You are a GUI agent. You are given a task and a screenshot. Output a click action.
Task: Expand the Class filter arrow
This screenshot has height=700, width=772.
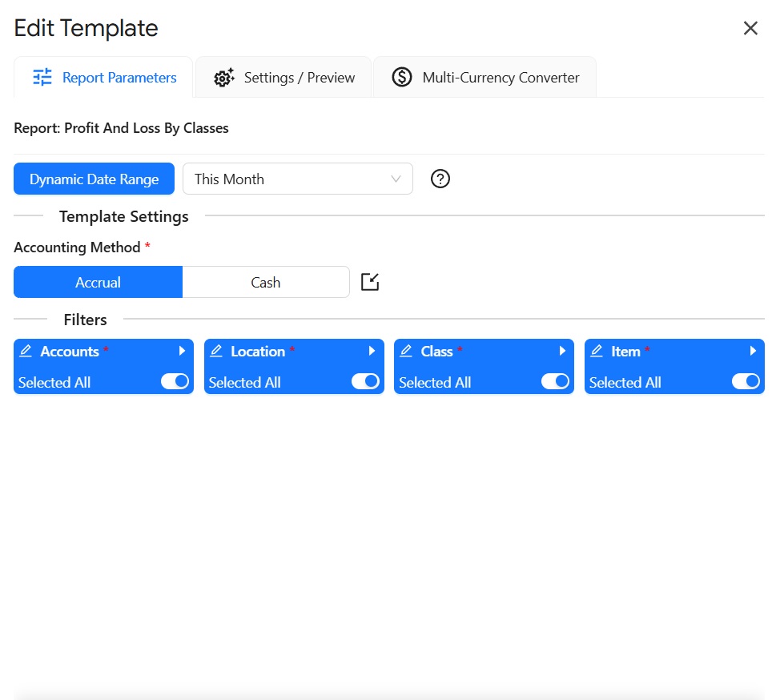tap(562, 351)
